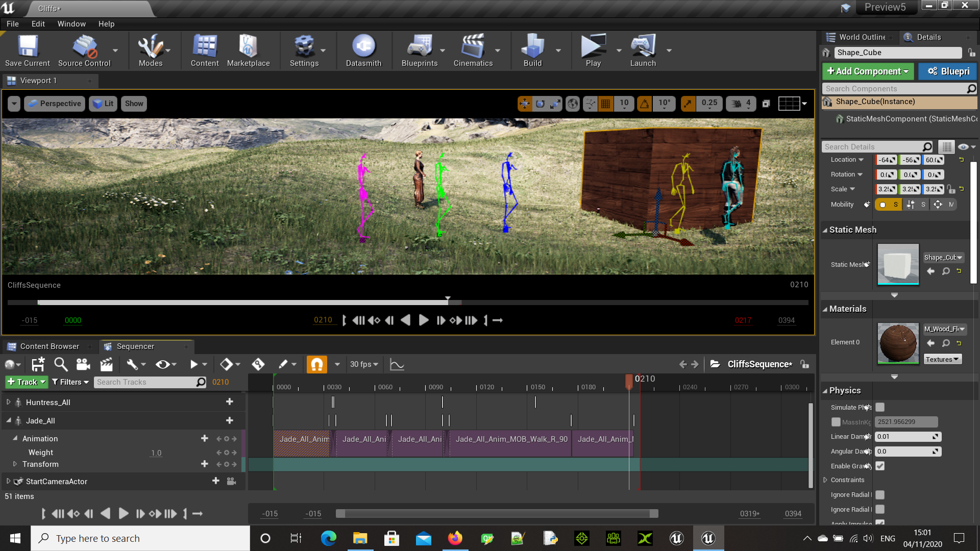Open the Sequencer curve editor icon
This screenshot has width=980, height=551.
[397, 364]
